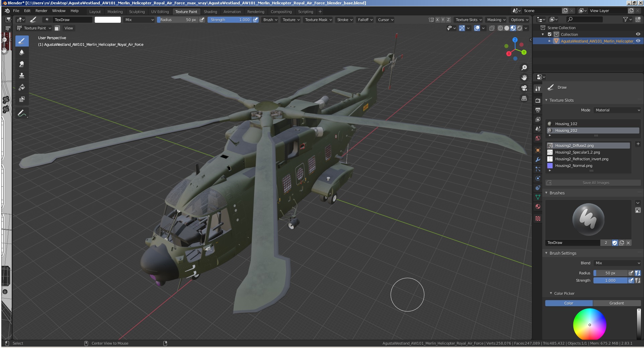
Task: Switch to solid viewport shading
Action: pos(507,28)
